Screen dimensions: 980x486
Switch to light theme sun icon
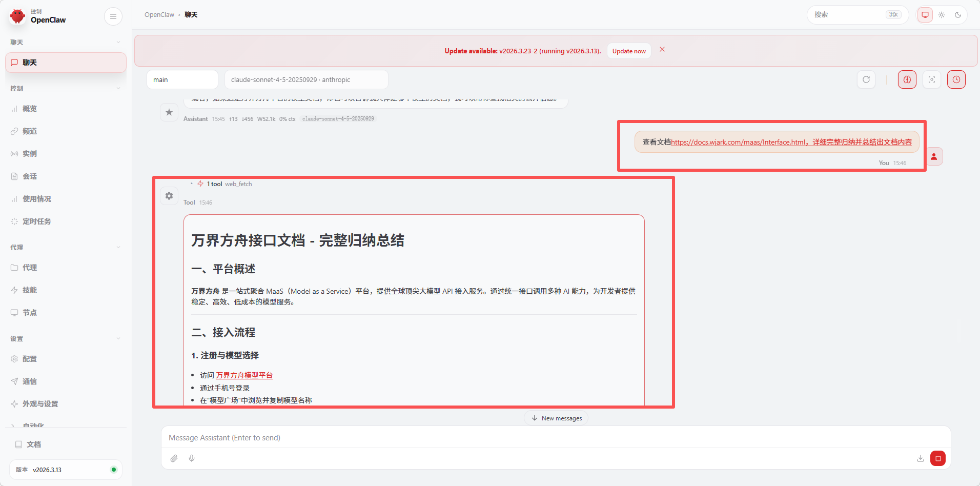click(x=942, y=15)
